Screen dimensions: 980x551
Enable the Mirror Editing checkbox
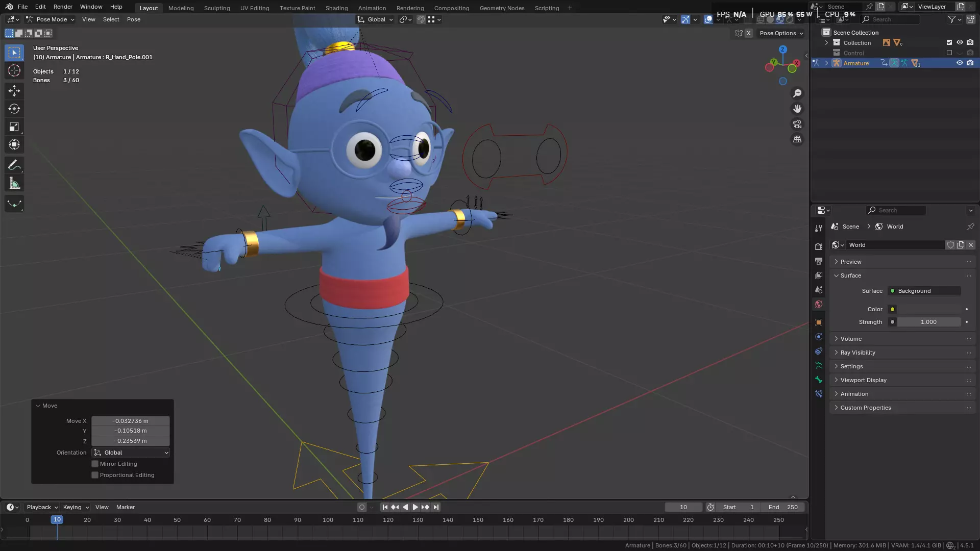click(95, 464)
